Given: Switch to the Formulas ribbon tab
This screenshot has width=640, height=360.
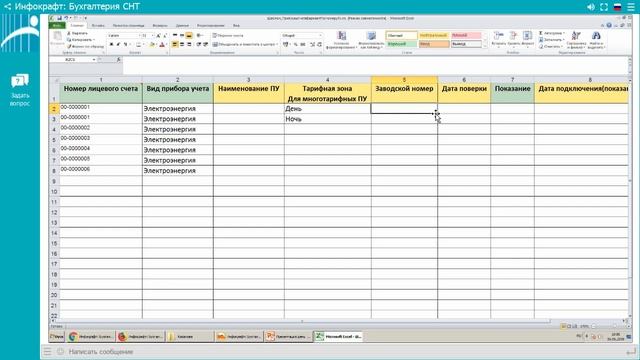Looking at the screenshot, I should pyautogui.click(x=160, y=25).
